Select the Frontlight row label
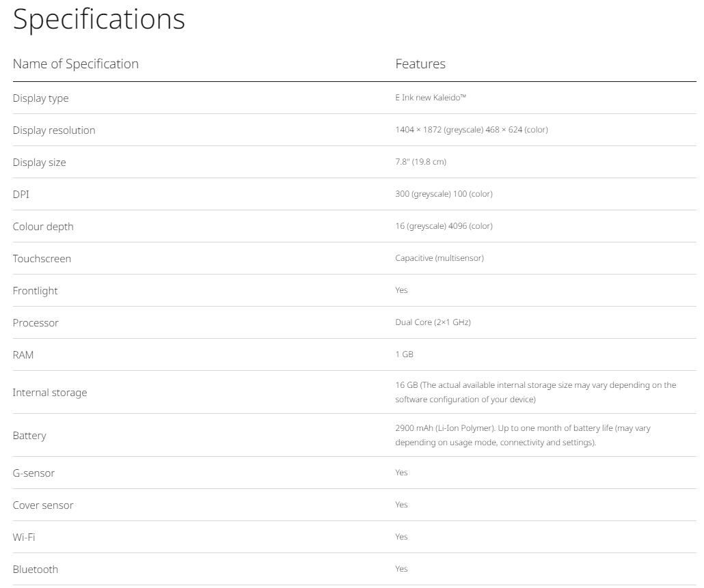Image resolution: width=704 pixels, height=588 pixels. click(x=35, y=291)
